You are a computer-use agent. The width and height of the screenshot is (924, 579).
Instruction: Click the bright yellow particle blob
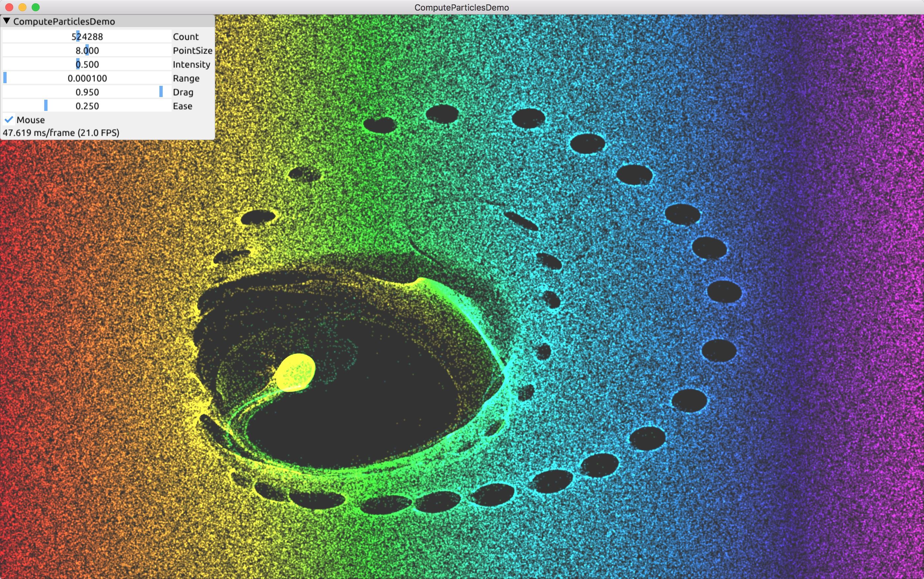click(x=295, y=372)
